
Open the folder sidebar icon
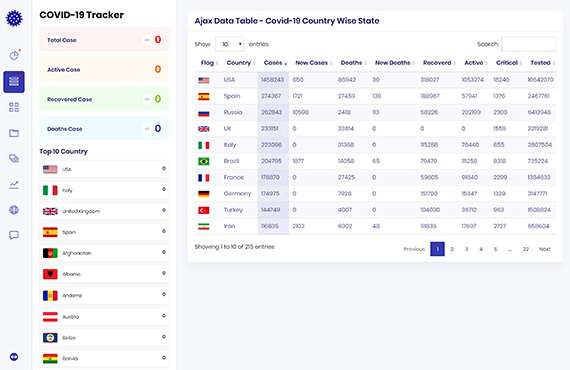[x=14, y=133]
